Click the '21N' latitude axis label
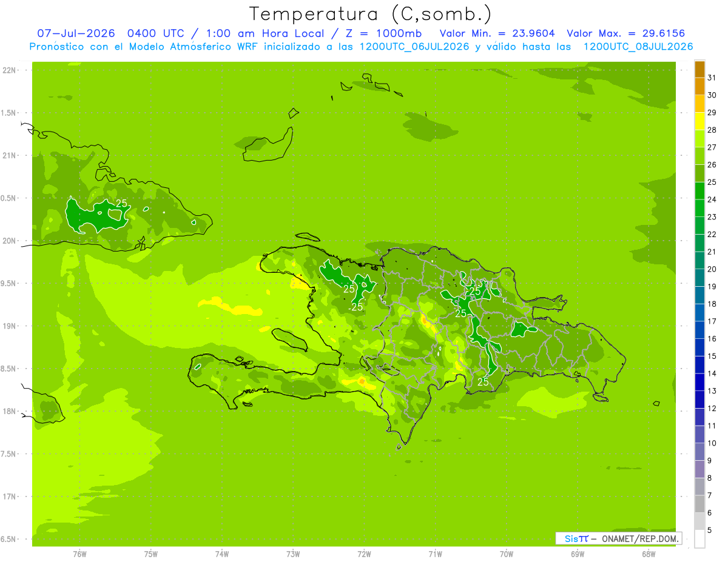 [10, 156]
